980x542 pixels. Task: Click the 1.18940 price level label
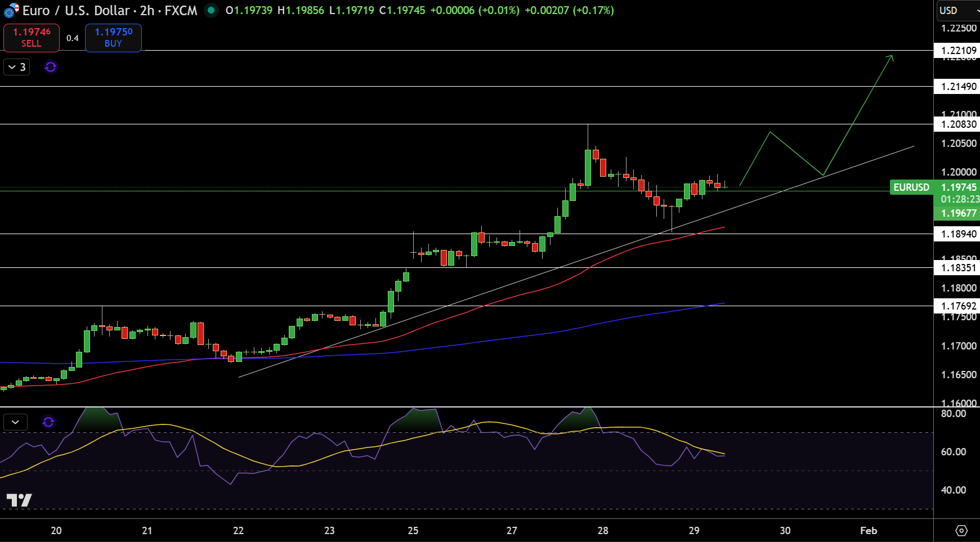(x=957, y=234)
